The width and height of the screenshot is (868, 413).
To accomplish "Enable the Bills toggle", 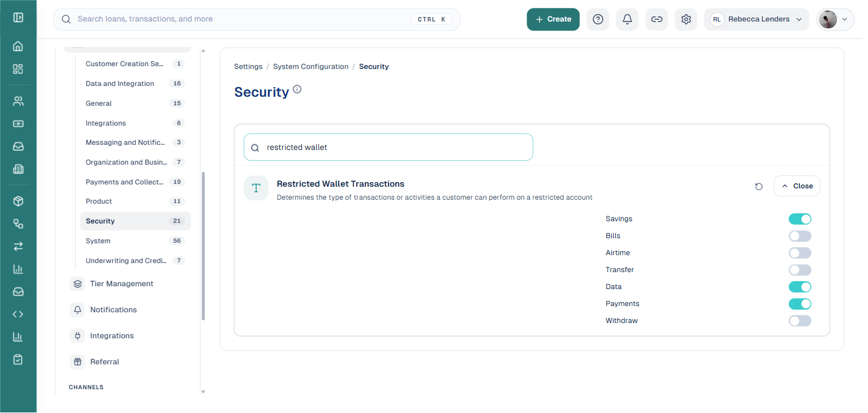I will [x=800, y=236].
